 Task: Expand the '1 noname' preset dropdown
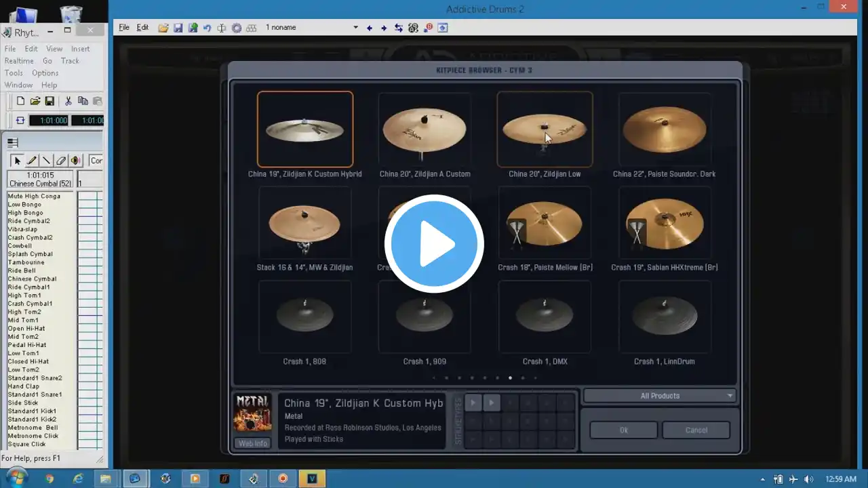(x=355, y=28)
